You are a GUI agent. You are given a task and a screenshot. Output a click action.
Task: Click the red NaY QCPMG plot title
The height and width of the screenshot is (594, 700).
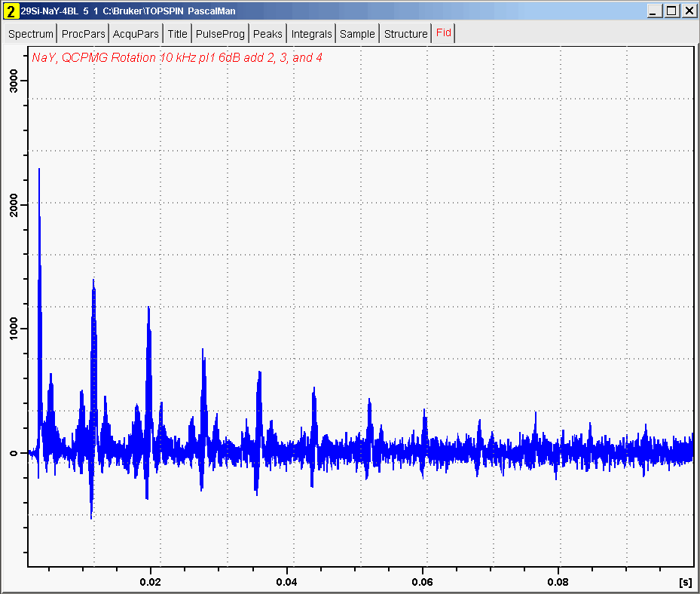click(177, 58)
